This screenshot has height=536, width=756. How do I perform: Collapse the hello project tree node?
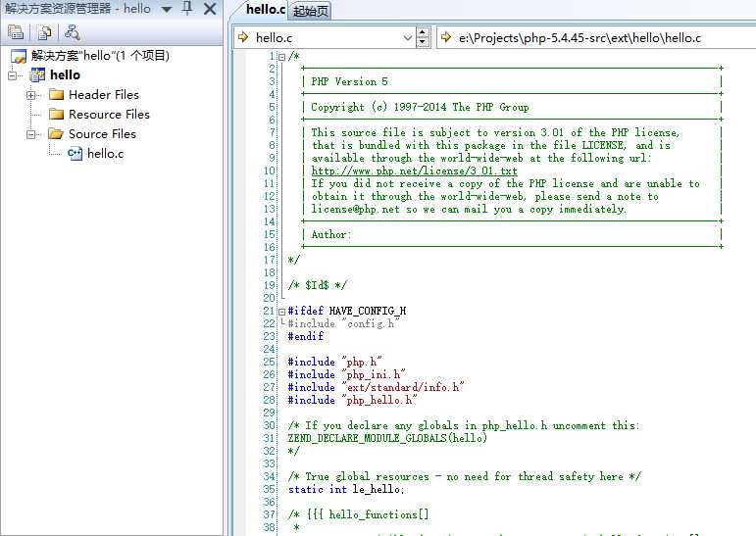pyautogui.click(x=13, y=75)
